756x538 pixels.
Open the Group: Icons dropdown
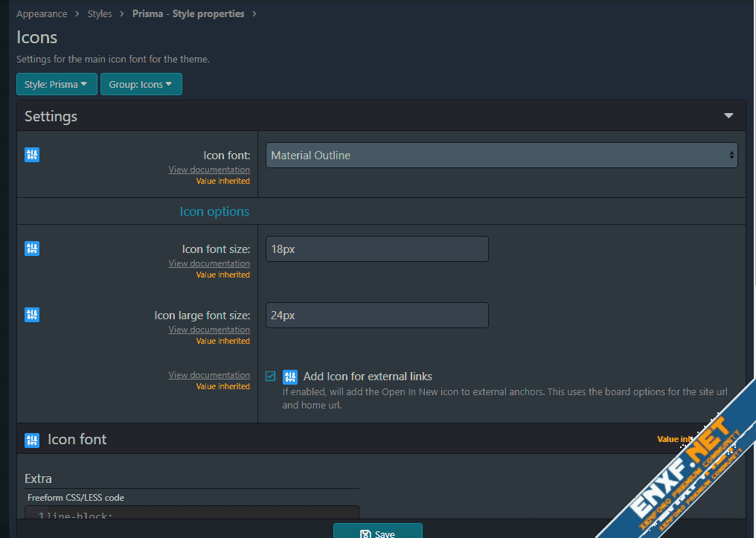tap(141, 84)
